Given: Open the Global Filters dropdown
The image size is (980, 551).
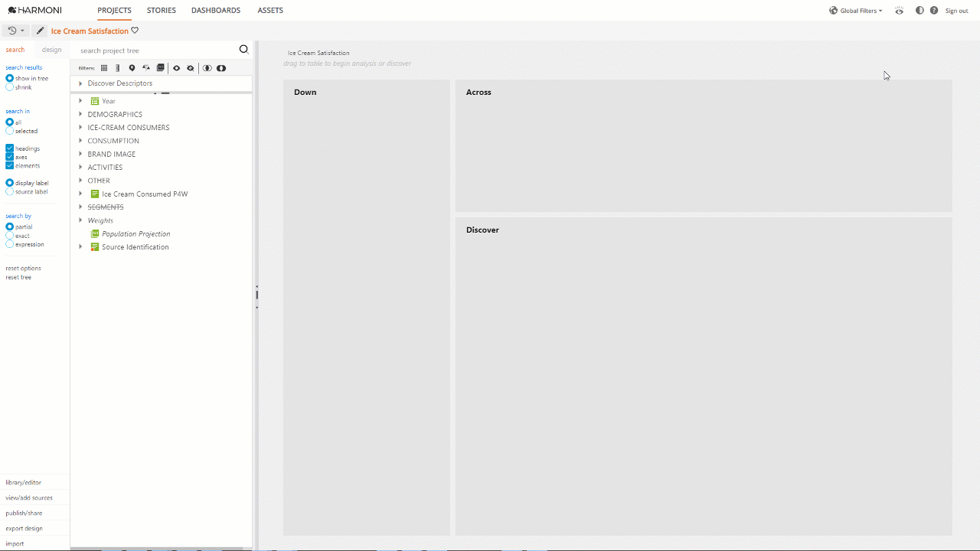Looking at the screenshot, I should coord(855,10).
